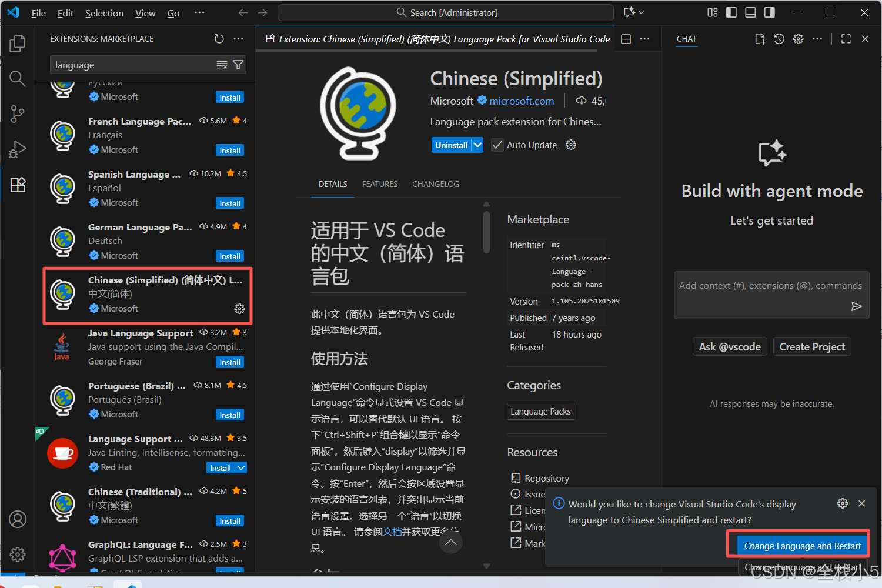Refresh the extensions marketplace list
882x588 pixels.
(219, 39)
